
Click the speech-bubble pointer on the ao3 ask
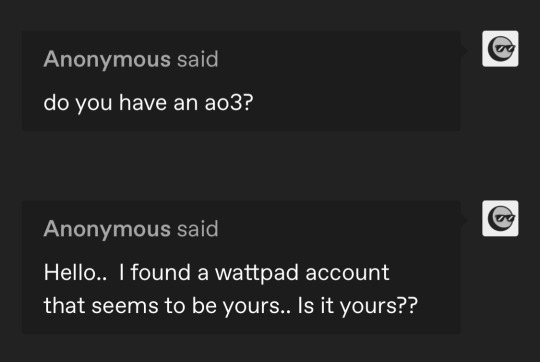click(464, 50)
